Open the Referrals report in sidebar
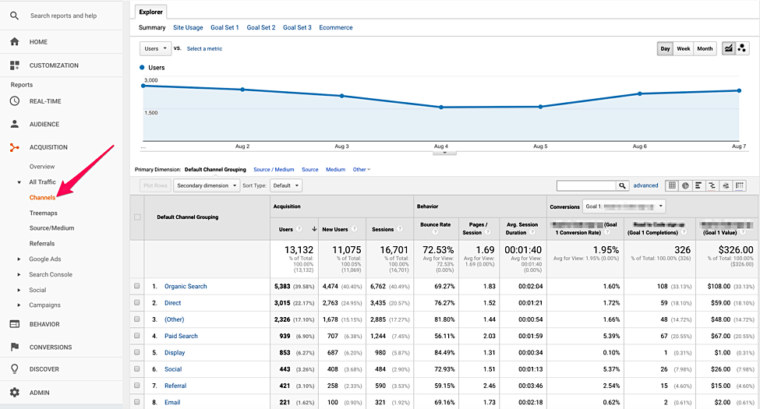The width and height of the screenshot is (760, 409). (42, 243)
